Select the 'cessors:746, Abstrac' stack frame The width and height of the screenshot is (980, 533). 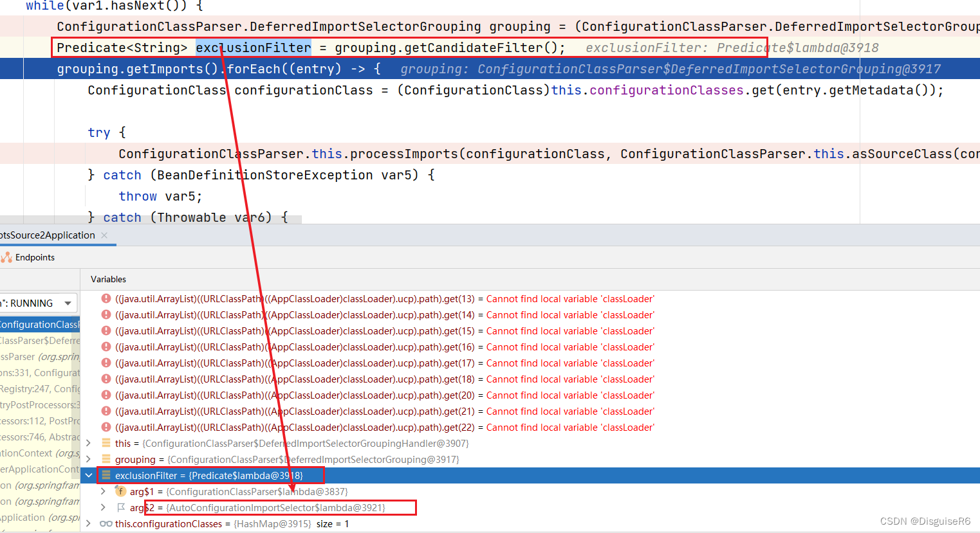click(x=40, y=437)
